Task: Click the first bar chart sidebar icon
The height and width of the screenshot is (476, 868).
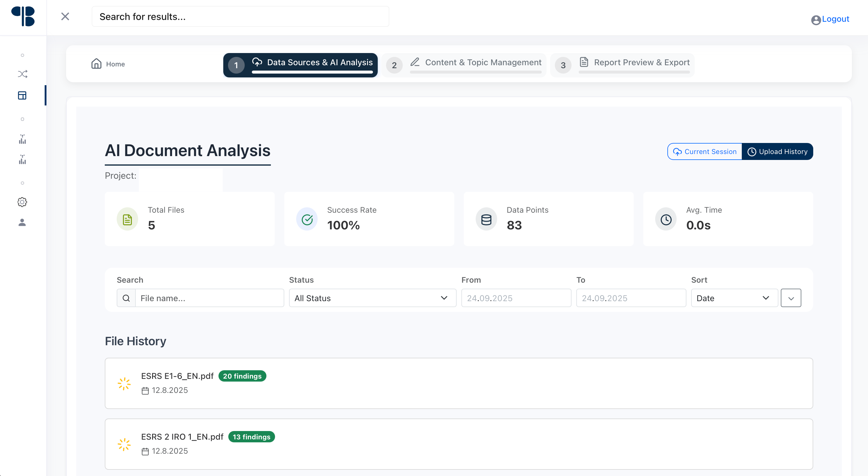Action: (x=22, y=139)
